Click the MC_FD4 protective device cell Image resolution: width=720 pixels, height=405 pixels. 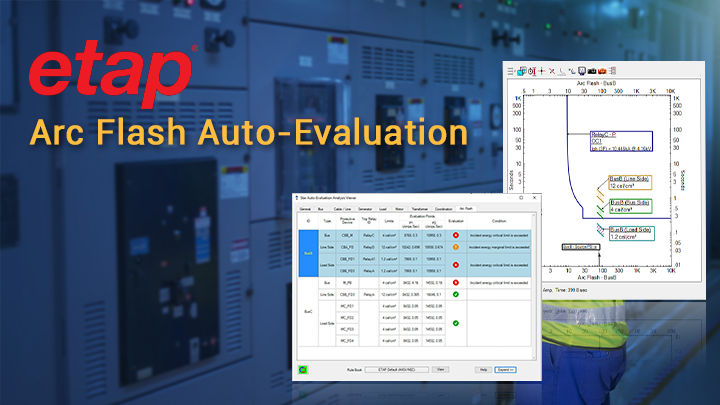(347, 341)
